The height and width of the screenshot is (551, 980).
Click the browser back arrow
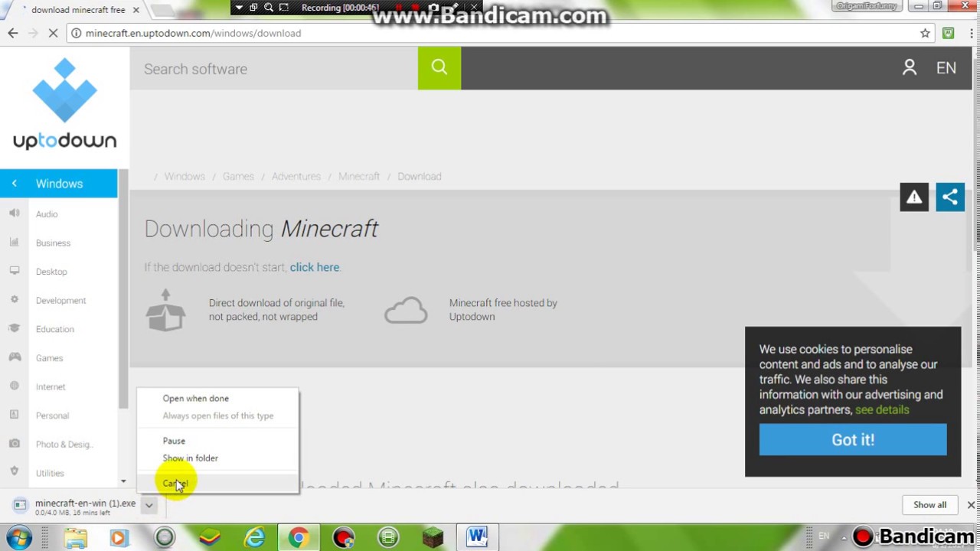point(12,33)
